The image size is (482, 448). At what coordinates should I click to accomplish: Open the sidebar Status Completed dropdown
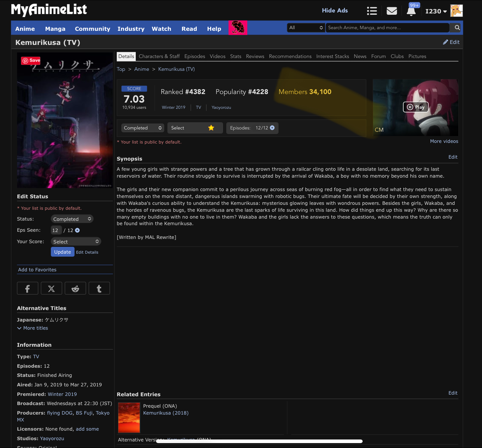72,219
